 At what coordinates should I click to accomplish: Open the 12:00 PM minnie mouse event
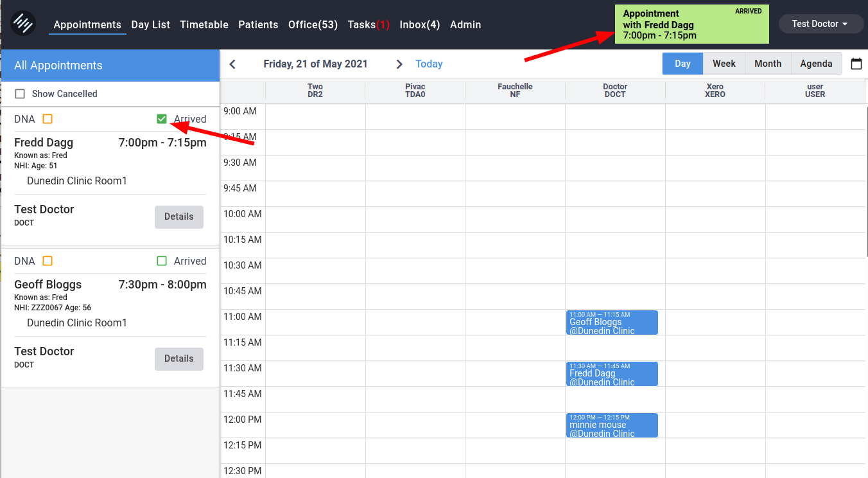(x=611, y=425)
